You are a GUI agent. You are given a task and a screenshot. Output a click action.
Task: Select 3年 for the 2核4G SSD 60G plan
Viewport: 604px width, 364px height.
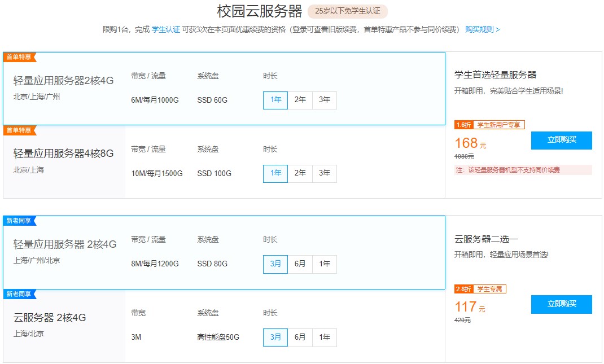[x=325, y=100]
